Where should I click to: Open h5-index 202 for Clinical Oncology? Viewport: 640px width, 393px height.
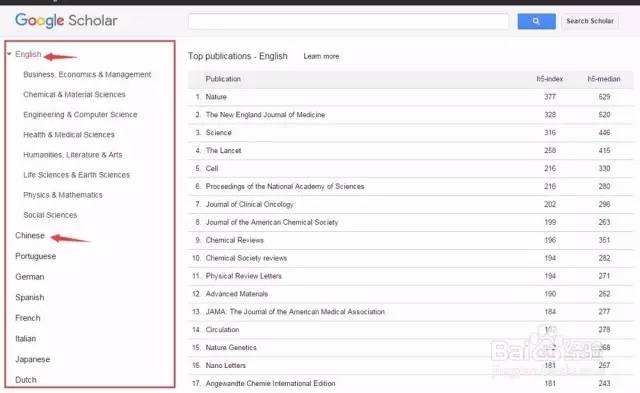[x=550, y=204]
